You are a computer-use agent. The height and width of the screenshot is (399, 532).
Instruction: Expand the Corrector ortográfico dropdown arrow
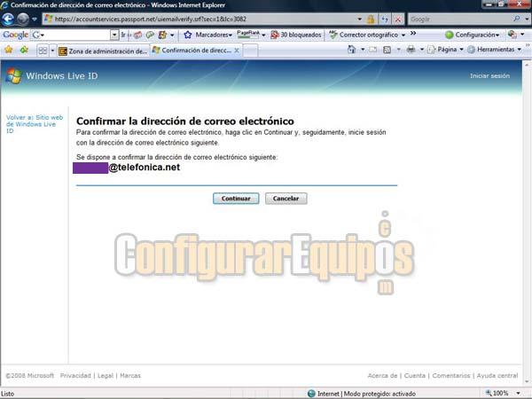tap(403, 35)
